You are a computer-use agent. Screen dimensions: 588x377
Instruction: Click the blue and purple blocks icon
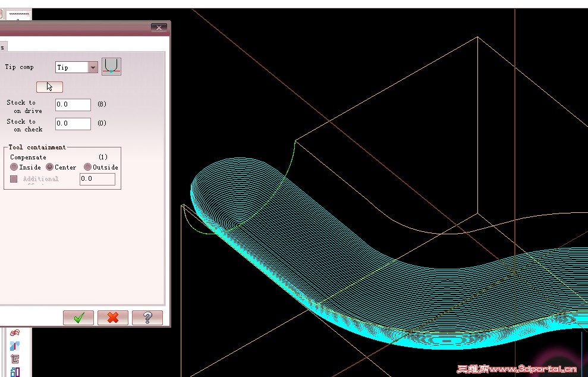coord(15,372)
